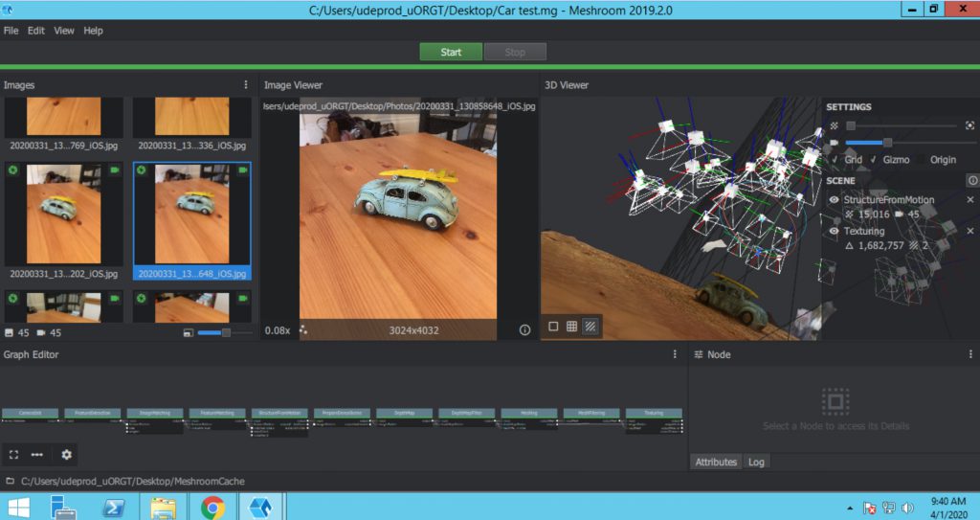Click the image metadata info icon

click(524, 329)
